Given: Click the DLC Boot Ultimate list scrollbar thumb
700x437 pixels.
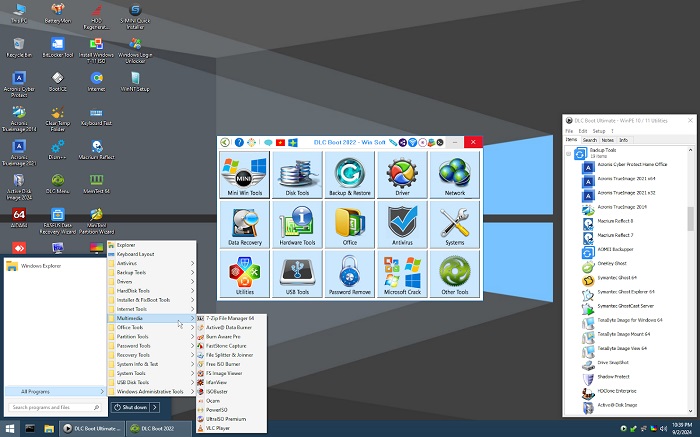Looking at the screenshot, I should pos(690,219).
